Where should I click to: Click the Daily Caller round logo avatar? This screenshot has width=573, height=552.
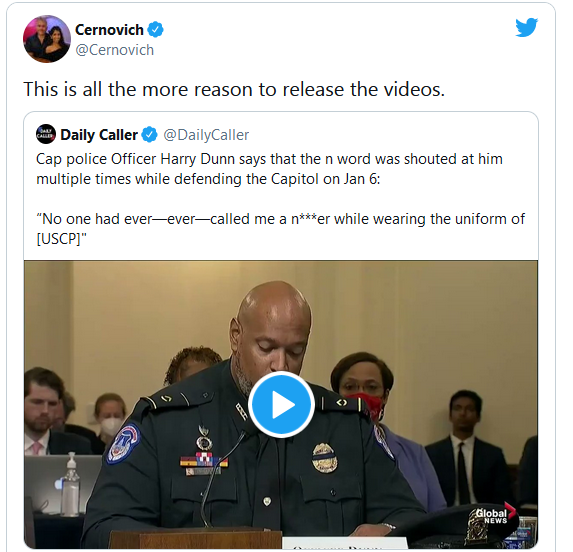click(x=46, y=134)
